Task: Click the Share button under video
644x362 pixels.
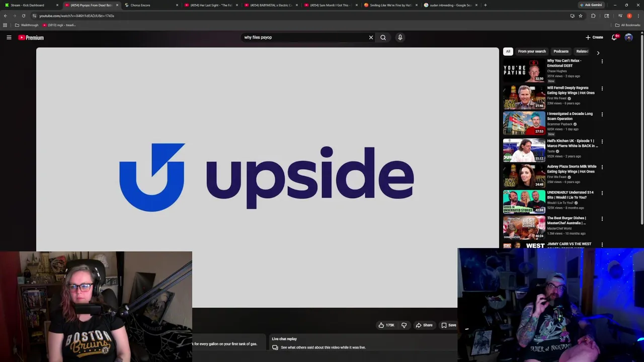Action: pos(424,325)
